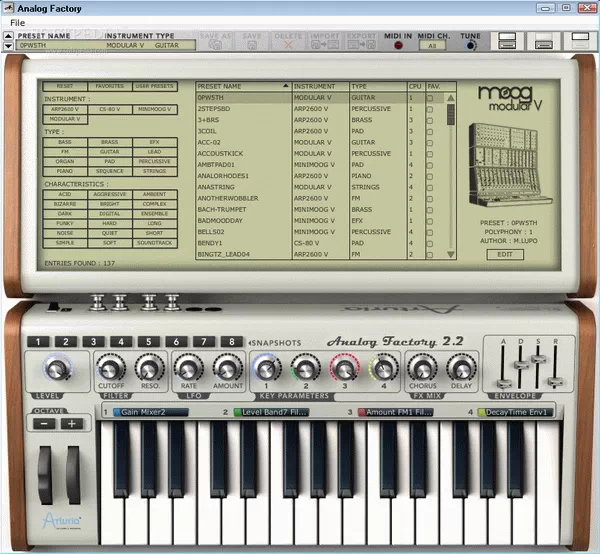The height and width of the screenshot is (554, 600).
Task: Toggle the GUITAR type filter
Action: (110, 152)
